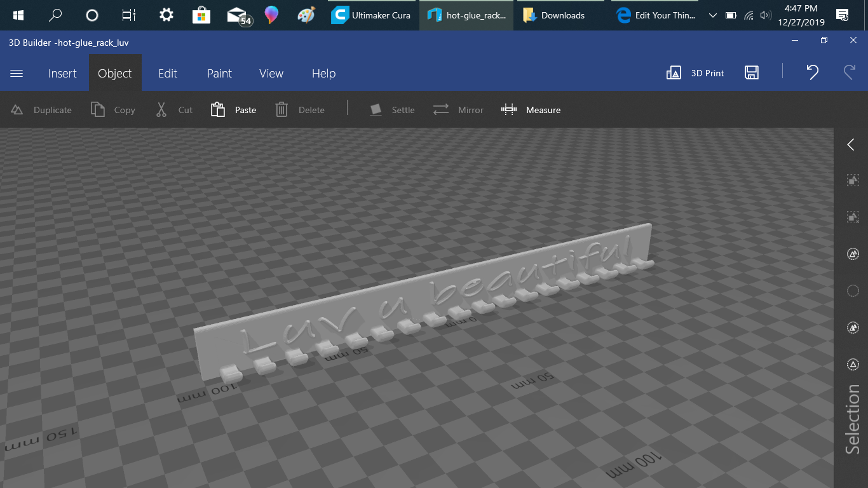
Task: Click the top dashed-square icon in Selection panel
Action: [853, 180]
